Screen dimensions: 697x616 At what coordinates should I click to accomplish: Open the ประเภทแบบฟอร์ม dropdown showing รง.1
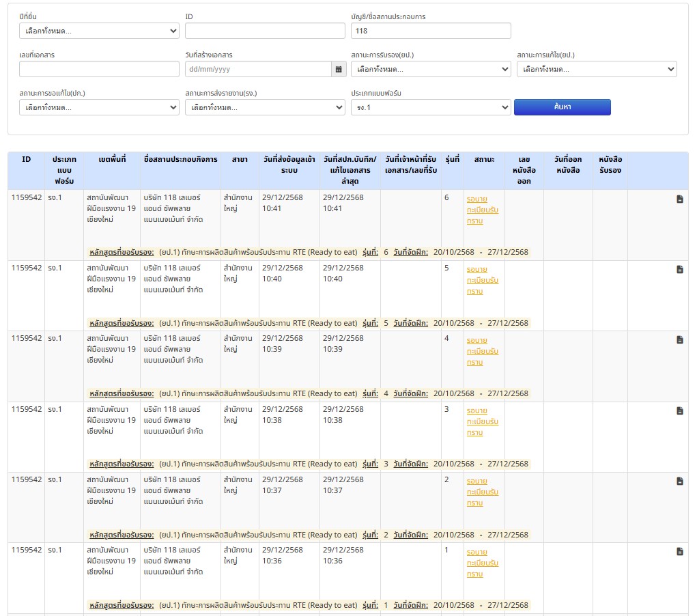431,107
